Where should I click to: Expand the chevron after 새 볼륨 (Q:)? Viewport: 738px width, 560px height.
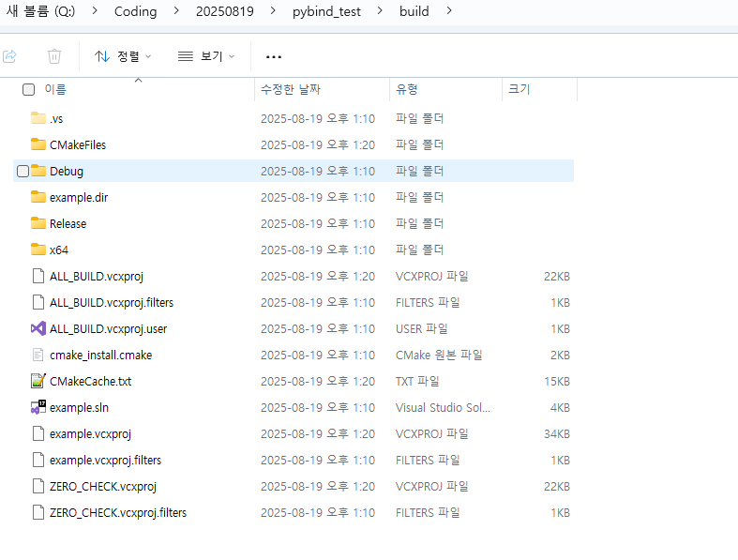pyautogui.click(x=95, y=10)
